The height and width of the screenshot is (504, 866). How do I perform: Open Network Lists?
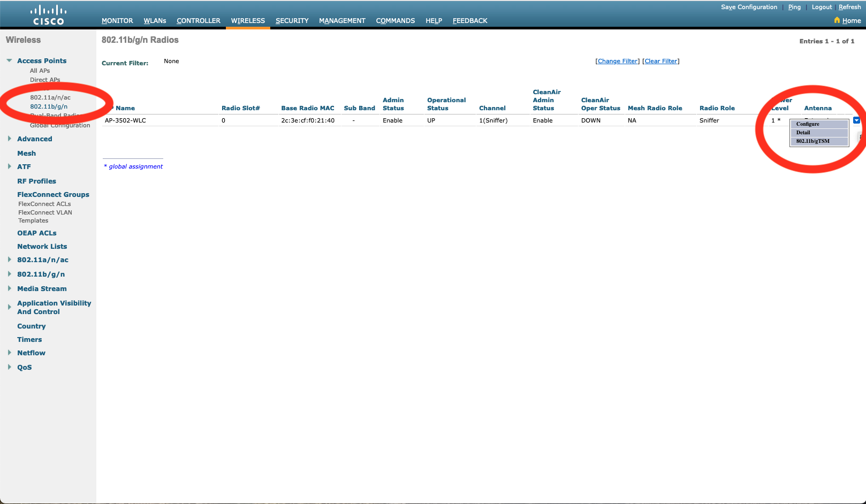click(42, 246)
